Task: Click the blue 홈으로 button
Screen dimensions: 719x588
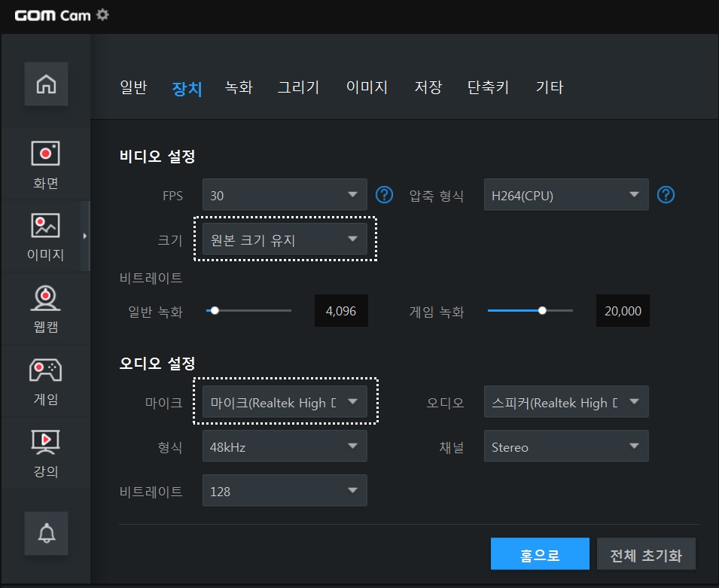Action: (x=540, y=554)
